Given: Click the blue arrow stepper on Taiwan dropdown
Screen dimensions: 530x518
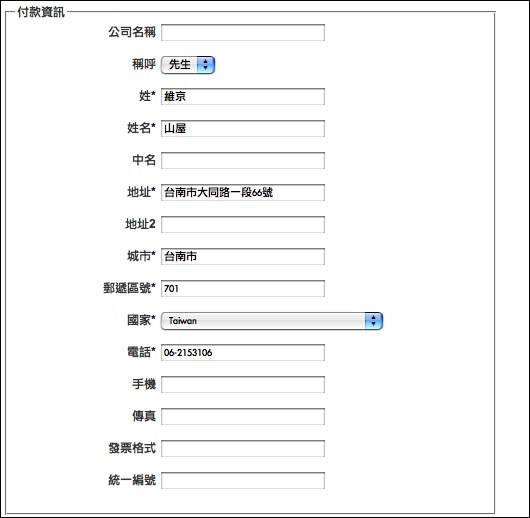Looking at the screenshot, I should click(373, 321).
